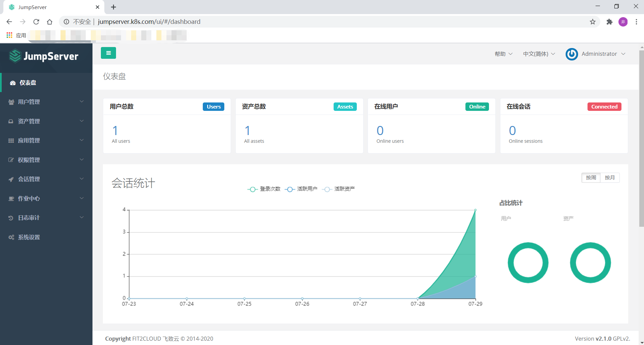This screenshot has width=644, height=345.
Task: Click the browser forward arrow
Action: (x=23, y=21)
